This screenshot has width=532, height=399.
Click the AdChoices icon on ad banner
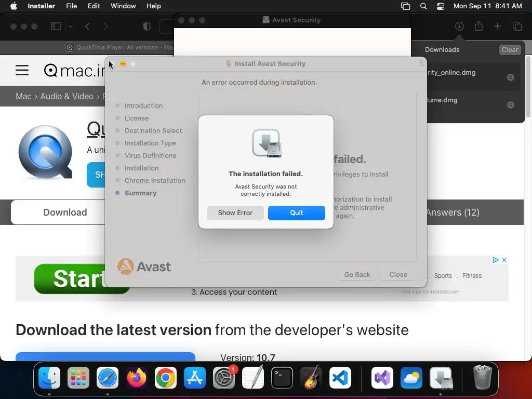point(495,260)
